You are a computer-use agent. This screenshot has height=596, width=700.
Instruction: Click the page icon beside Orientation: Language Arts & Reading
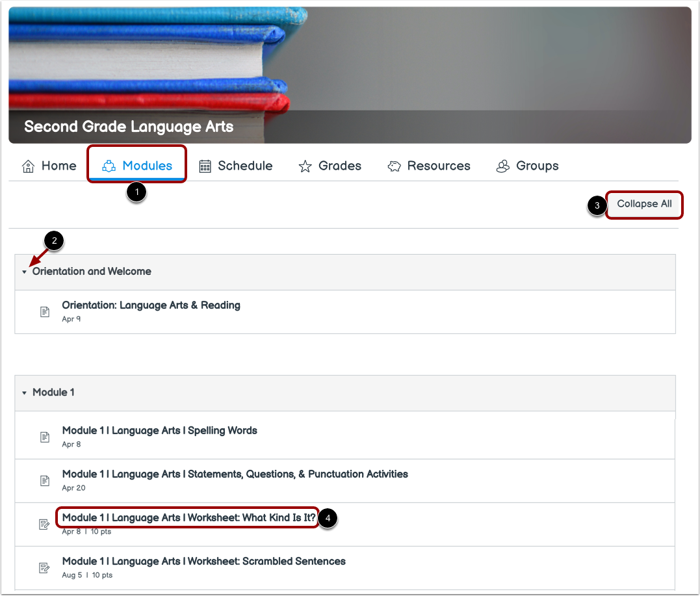coord(44,311)
